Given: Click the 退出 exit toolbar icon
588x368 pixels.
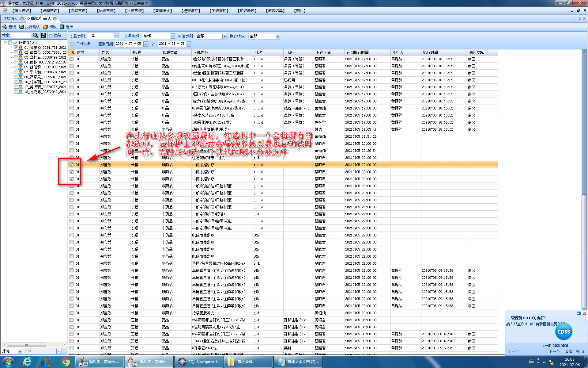Looking at the screenshot, I should (x=62, y=27).
